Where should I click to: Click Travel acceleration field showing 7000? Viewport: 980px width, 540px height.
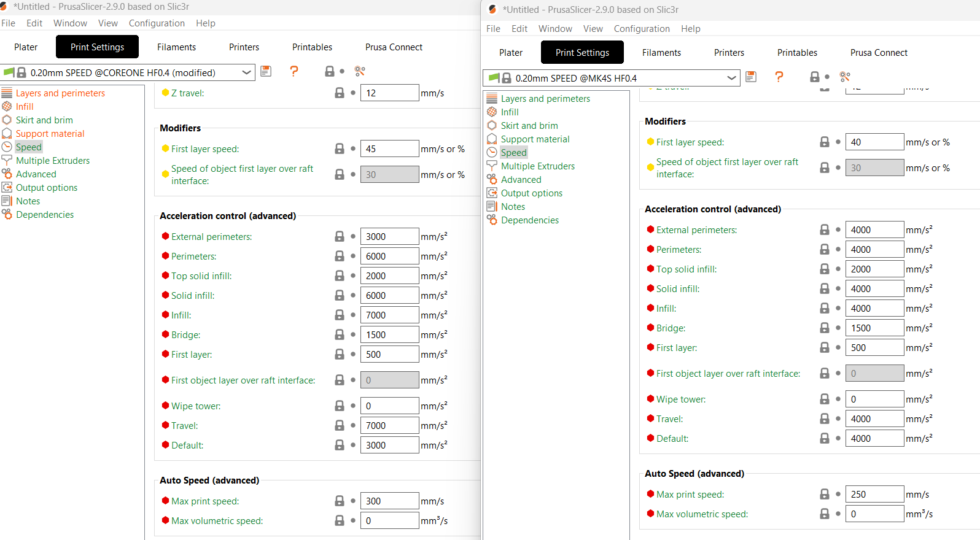[389, 425]
